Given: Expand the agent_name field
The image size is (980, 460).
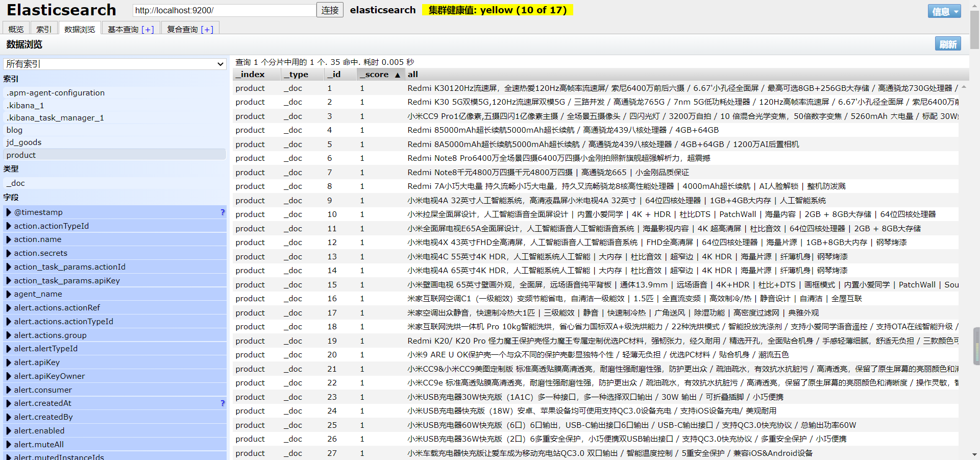Looking at the screenshot, I should (9, 294).
